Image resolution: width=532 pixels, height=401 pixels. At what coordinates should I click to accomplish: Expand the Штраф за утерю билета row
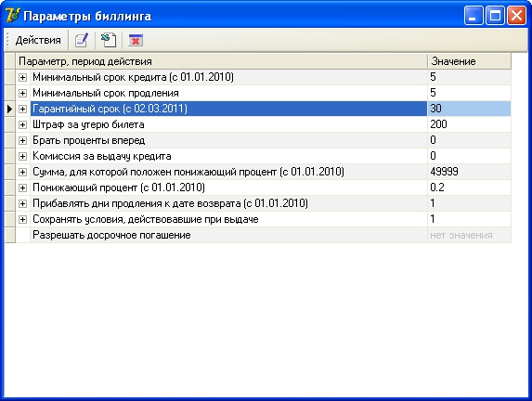click(x=22, y=124)
